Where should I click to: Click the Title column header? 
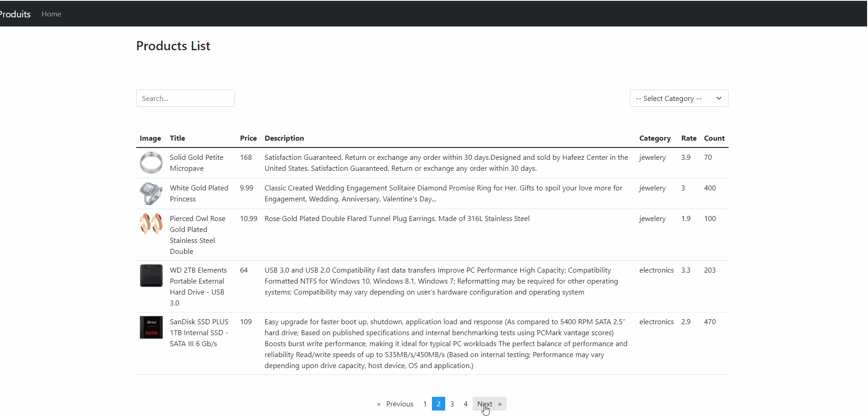(177, 138)
